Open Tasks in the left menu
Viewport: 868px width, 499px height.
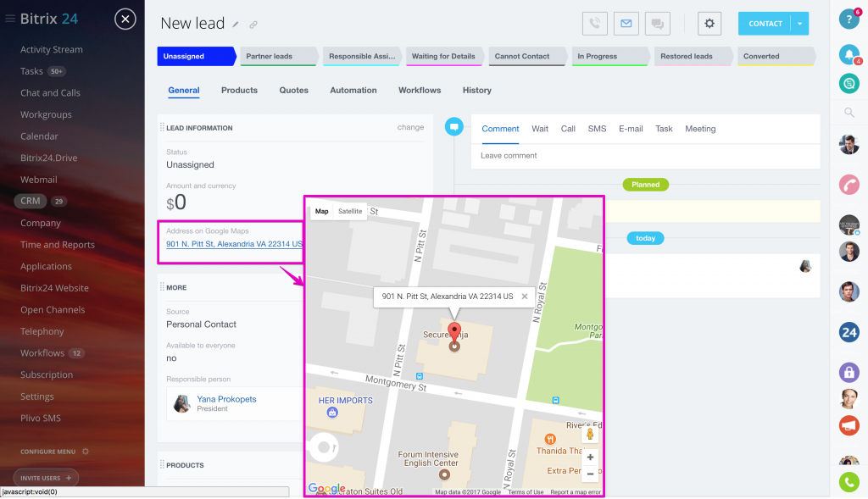coord(31,71)
